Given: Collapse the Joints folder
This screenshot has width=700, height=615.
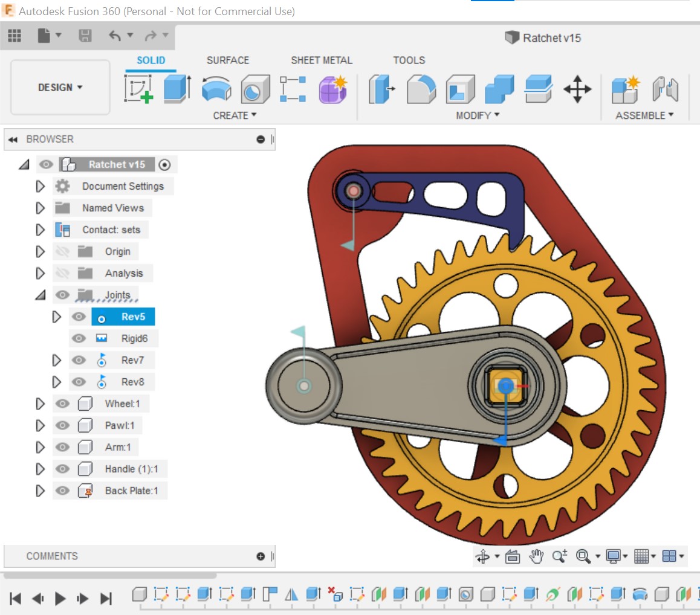Looking at the screenshot, I should click(41, 295).
